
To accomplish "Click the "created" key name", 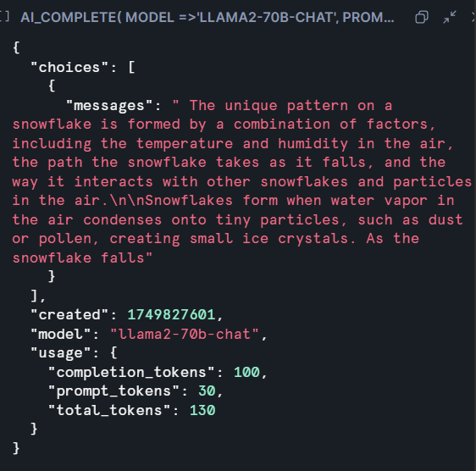I will click(x=69, y=314).
